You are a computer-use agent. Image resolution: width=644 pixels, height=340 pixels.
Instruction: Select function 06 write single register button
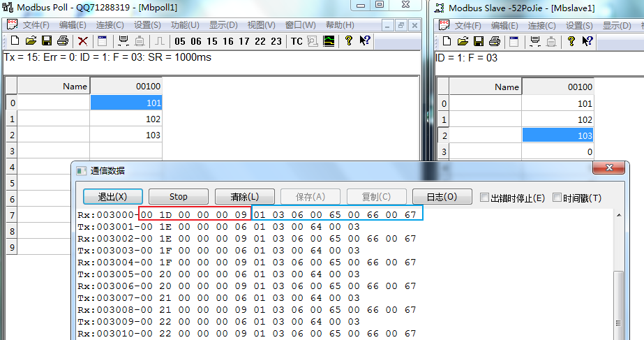pyautogui.click(x=196, y=41)
